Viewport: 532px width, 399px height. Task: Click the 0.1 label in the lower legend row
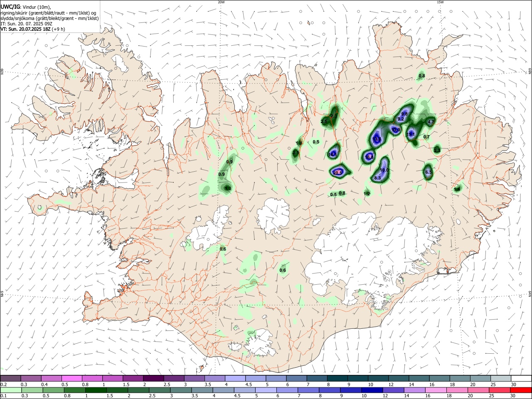pyautogui.click(x=4, y=396)
